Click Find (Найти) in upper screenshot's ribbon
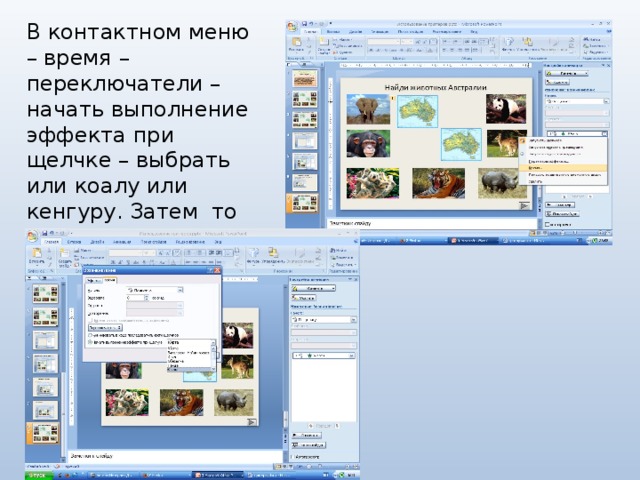Screen dimensions: 640x480 click(x=593, y=40)
